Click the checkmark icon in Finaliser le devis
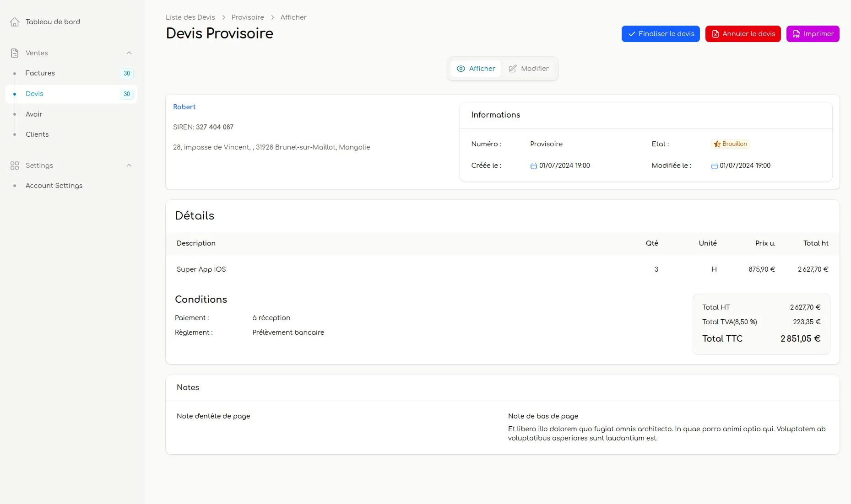This screenshot has width=851, height=504. 631,33
